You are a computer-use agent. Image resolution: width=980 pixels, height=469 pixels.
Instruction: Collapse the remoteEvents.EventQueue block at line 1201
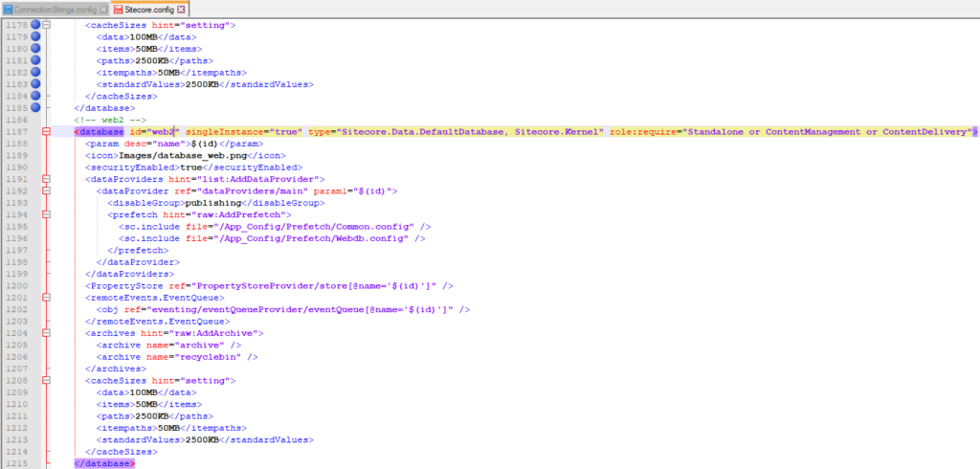pyautogui.click(x=46, y=298)
